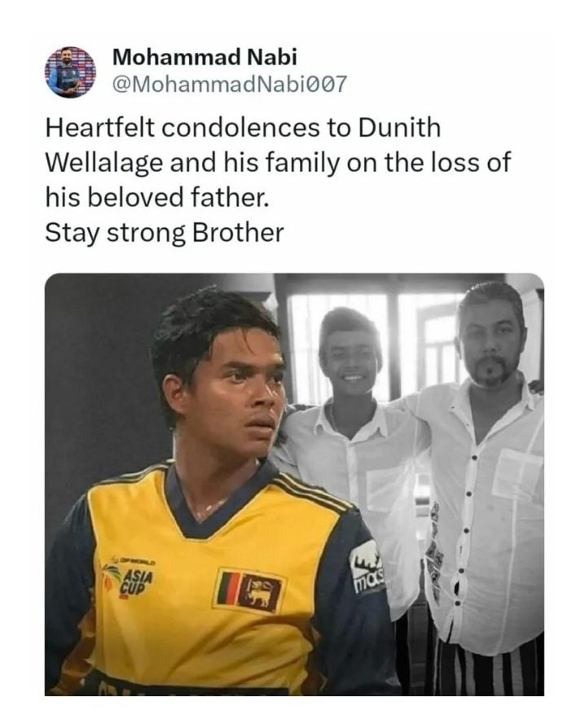Select the line 'Stay strong Brother'
The height and width of the screenshot is (728, 585).
tap(164, 233)
